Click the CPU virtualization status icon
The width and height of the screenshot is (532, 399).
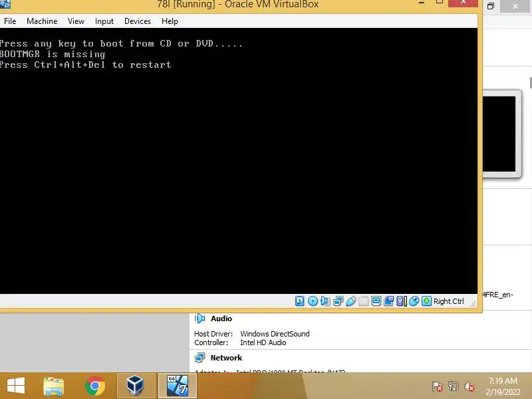(402, 301)
